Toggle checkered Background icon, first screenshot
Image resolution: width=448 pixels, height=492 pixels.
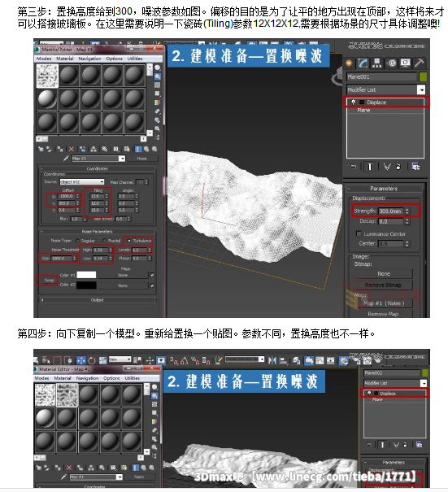pos(157,85)
